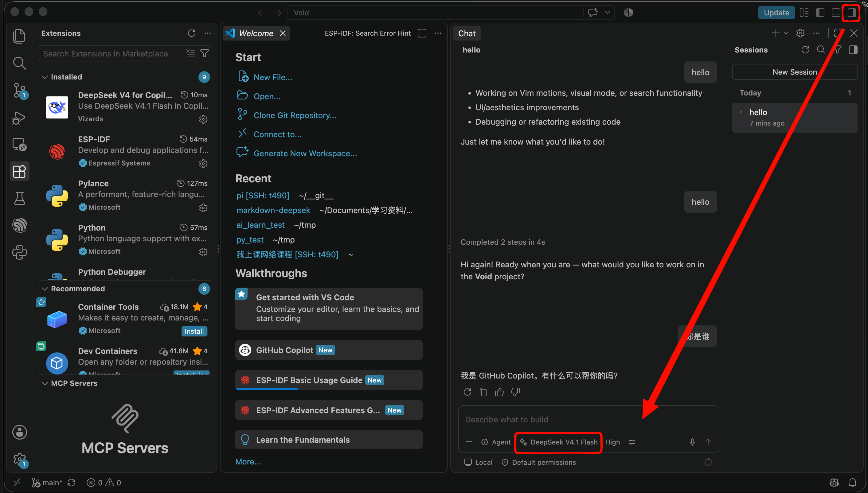Open settings gear for ESP-IDF extension

[203, 164]
